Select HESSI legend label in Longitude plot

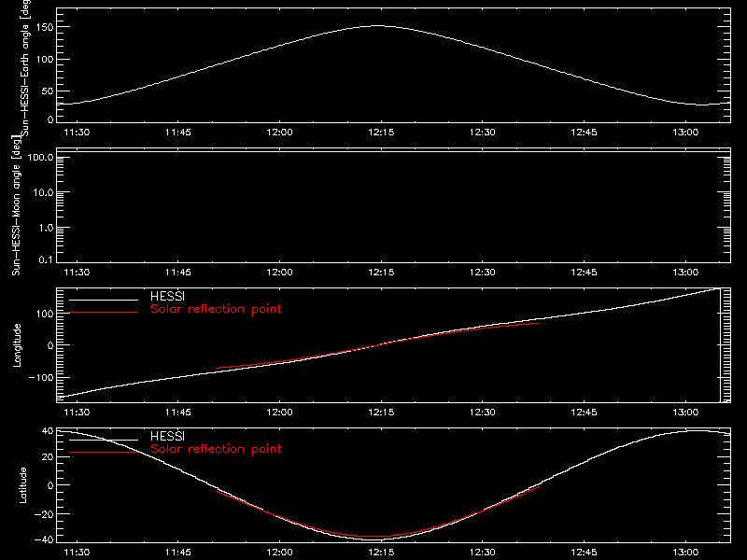click(167, 296)
